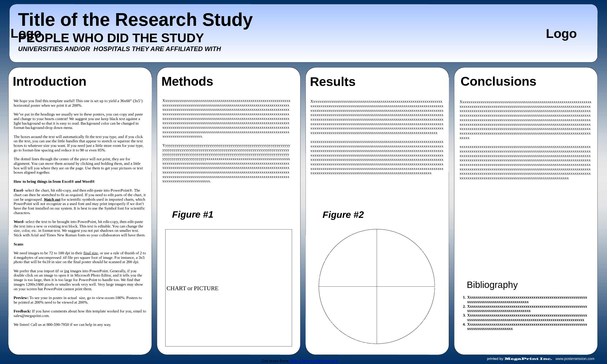607x364 pixels.
Task: Click the universities and hospitals affiliation line
Action: [x=119, y=49]
